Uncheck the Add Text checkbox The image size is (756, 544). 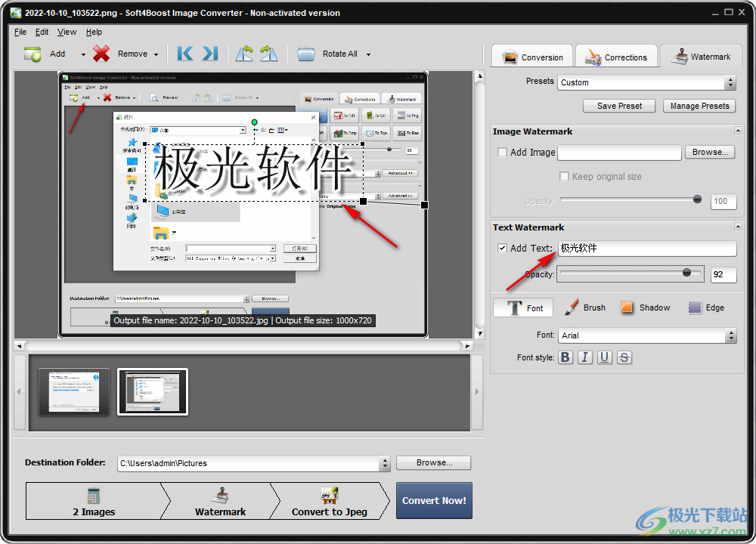pyautogui.click(x=503, y=248)
